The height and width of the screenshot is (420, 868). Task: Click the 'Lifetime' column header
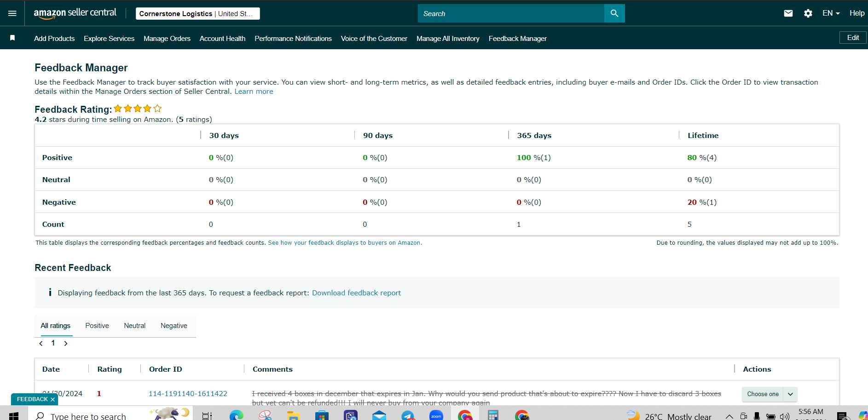[x=703, y=136]
